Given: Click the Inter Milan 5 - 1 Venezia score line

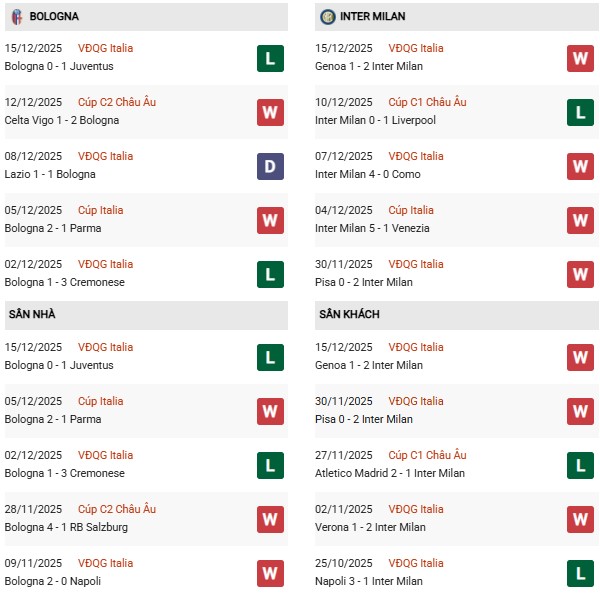Looking at the screenshot, I should click(372, 228).
